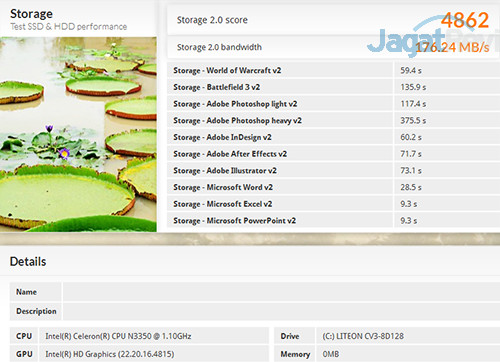This screenshot has width=500, height=362.
Task: Click the 176.24 MB/s bandwidth value
Action: [452, 47]
